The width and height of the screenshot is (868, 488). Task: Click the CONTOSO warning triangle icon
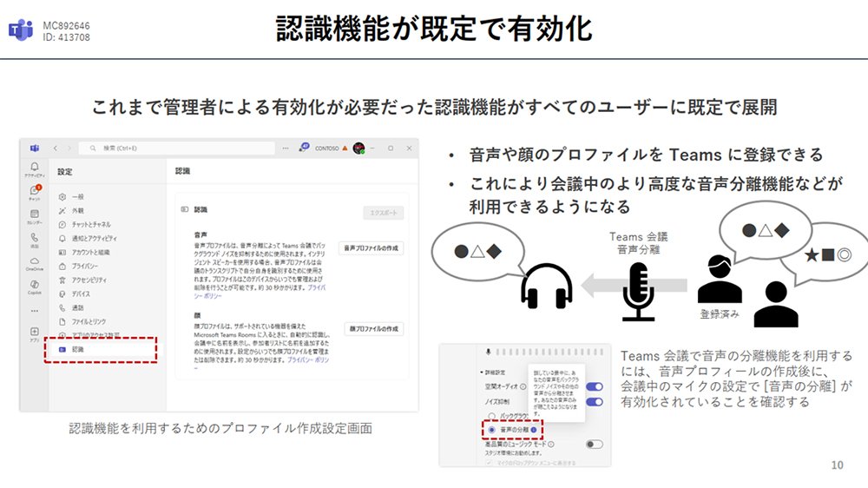pyautogui.click(x=345, y=148)
